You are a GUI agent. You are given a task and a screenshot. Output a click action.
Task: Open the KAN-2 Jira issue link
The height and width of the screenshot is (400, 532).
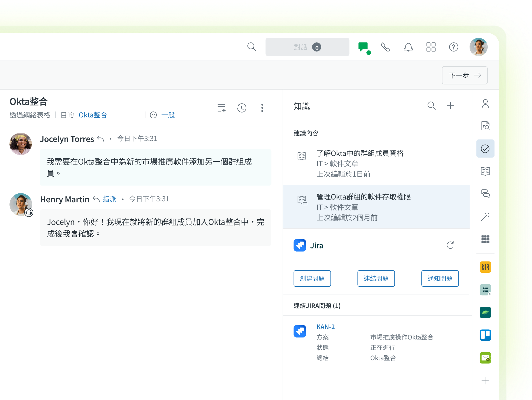(325, 327)
